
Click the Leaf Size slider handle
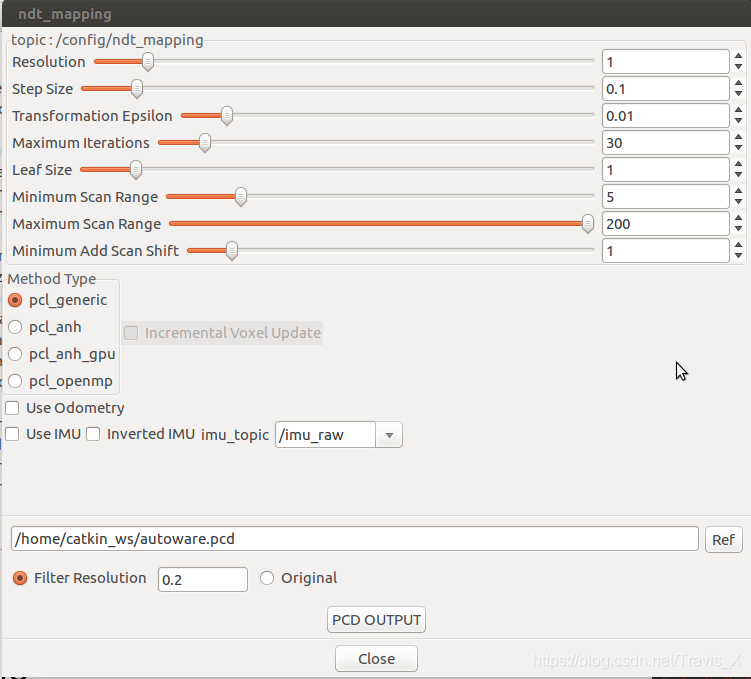136,170
